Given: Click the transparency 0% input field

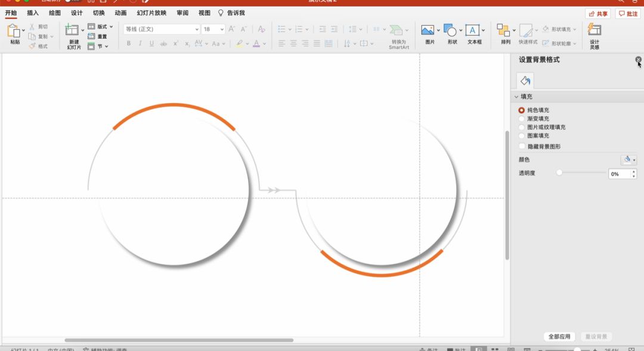Looking at the screenshot, I should tap(620, 174).
